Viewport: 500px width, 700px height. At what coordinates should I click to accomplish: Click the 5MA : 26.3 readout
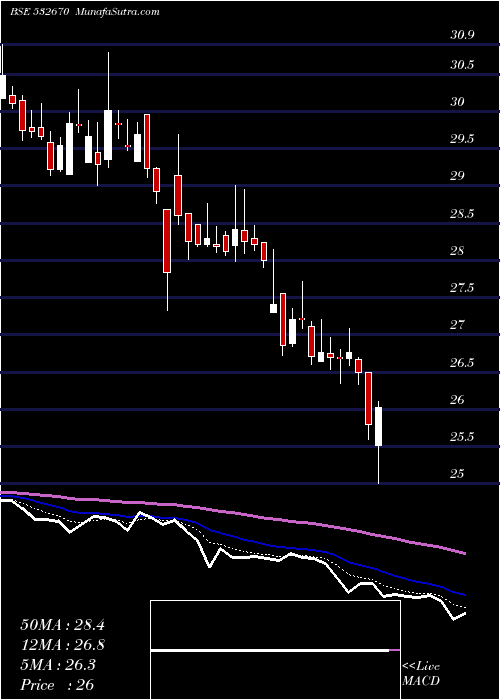[58, 665]
